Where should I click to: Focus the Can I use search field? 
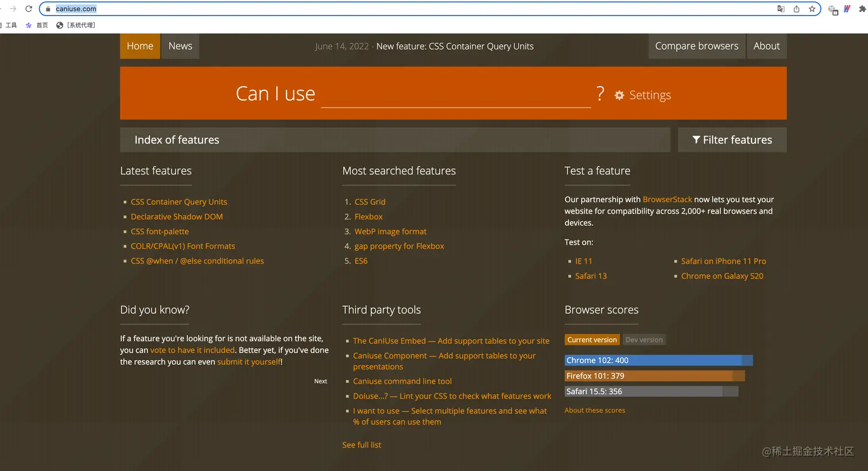456,95
